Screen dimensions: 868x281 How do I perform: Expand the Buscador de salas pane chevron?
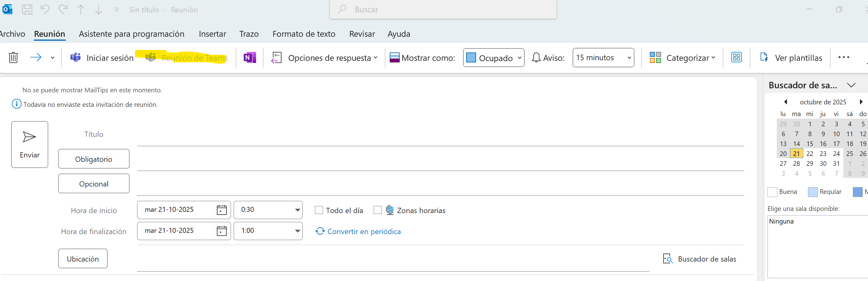[x=851, y=85]
